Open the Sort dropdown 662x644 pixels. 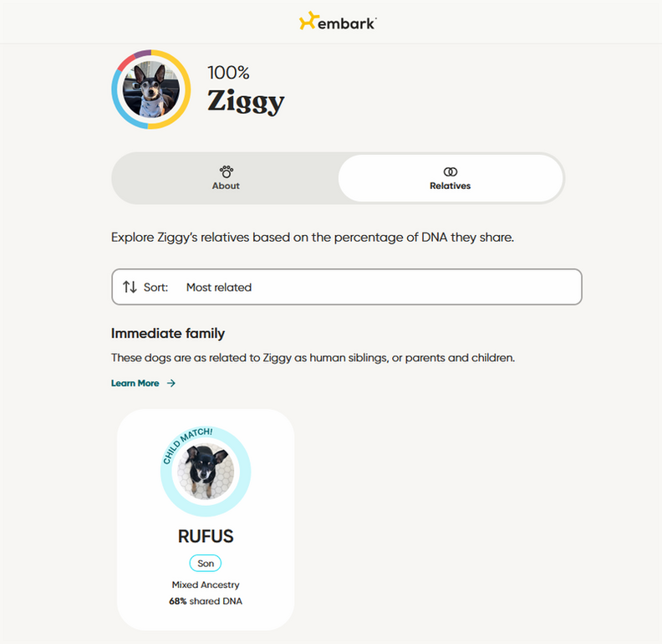coord(346,287)
